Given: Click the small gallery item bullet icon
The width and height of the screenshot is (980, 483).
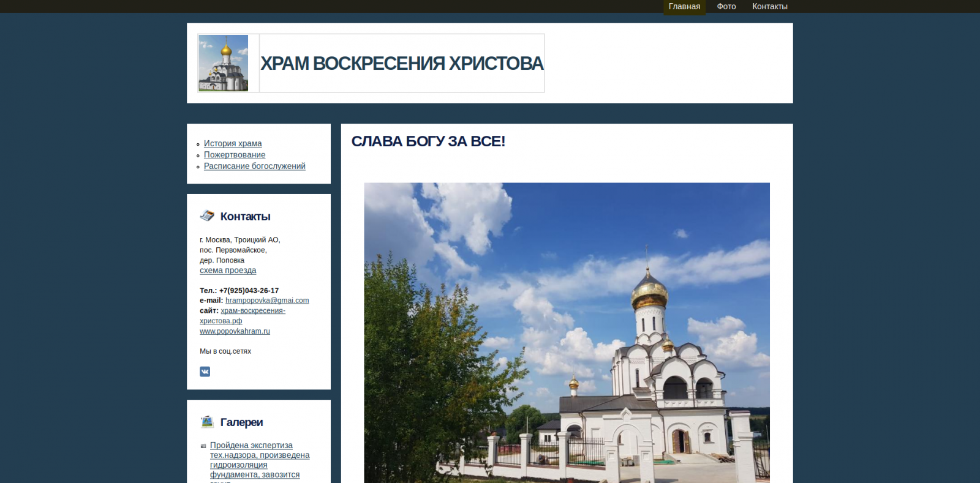Looking at the screenshot, I should point(203,446).
